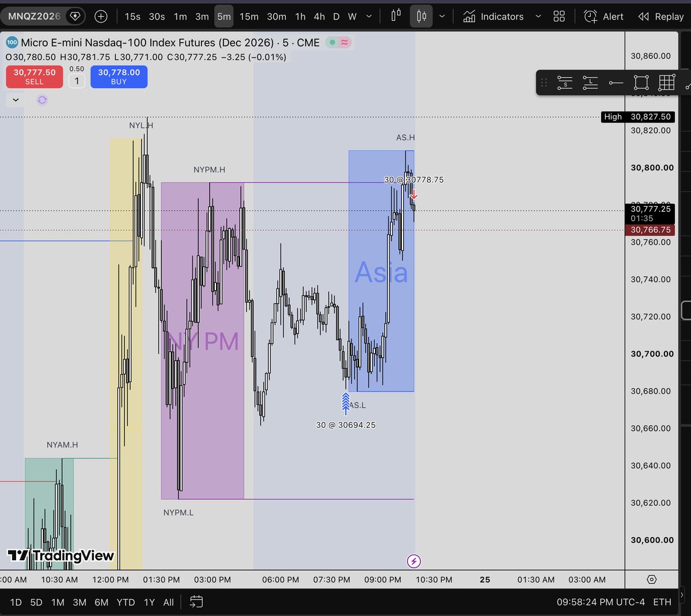
Task: Set the date range to 1M
Action: 58,602
